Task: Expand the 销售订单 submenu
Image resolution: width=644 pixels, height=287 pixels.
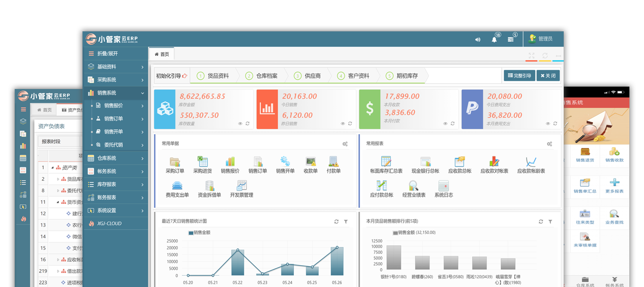Action: [115, 119]
